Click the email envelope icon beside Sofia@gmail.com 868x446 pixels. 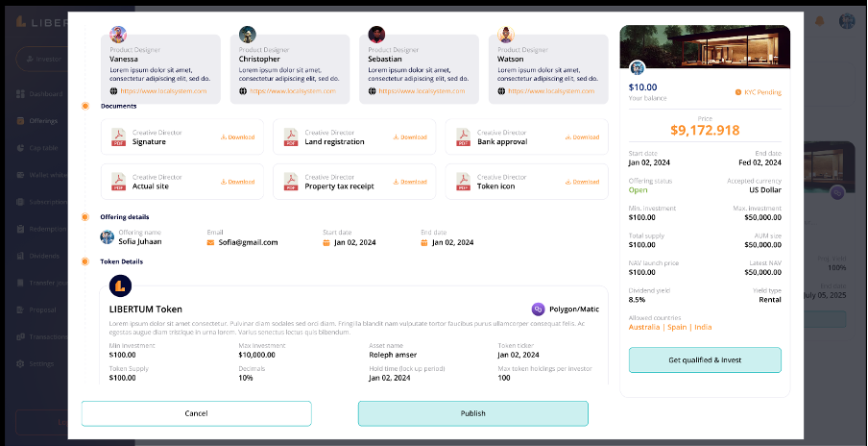point(211,242)
